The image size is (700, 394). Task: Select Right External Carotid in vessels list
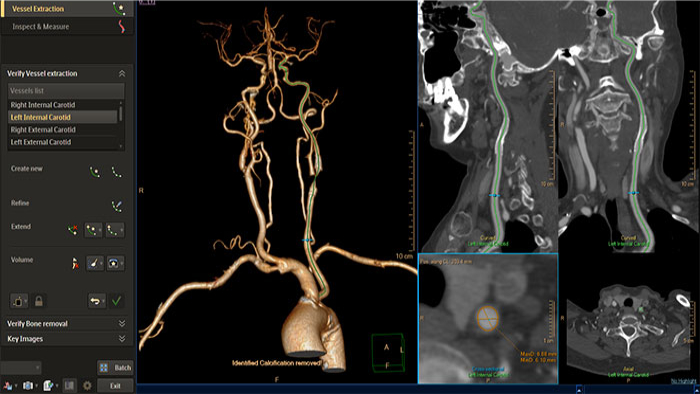coord(63,130)
